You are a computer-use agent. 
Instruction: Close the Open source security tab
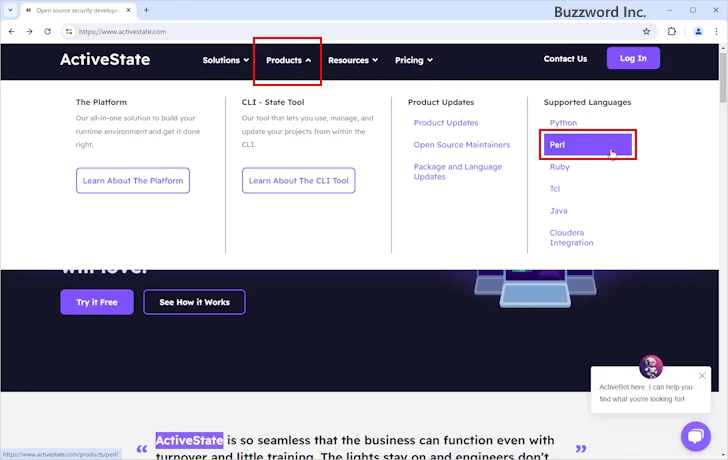(129, 10)
